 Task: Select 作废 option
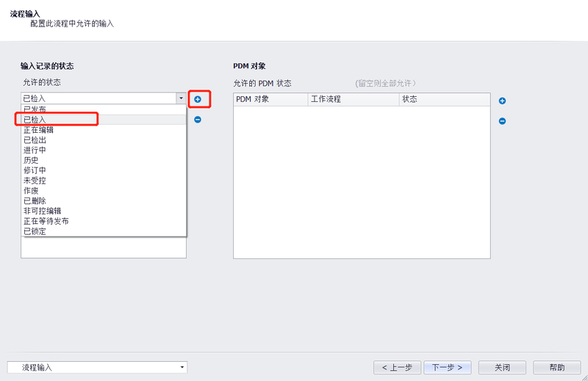click(x=104, y=190)
